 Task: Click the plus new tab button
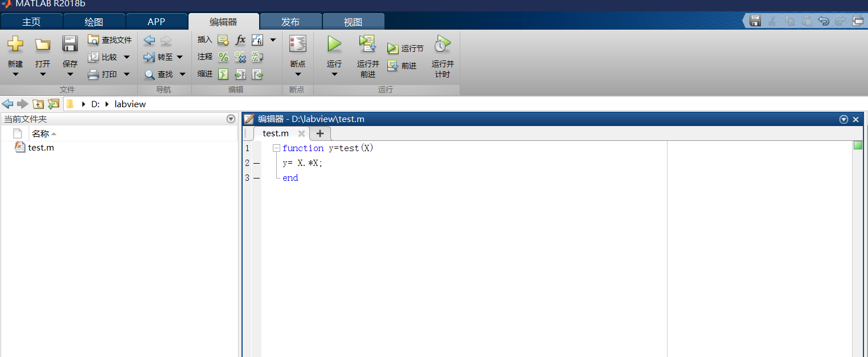(320, 133)
